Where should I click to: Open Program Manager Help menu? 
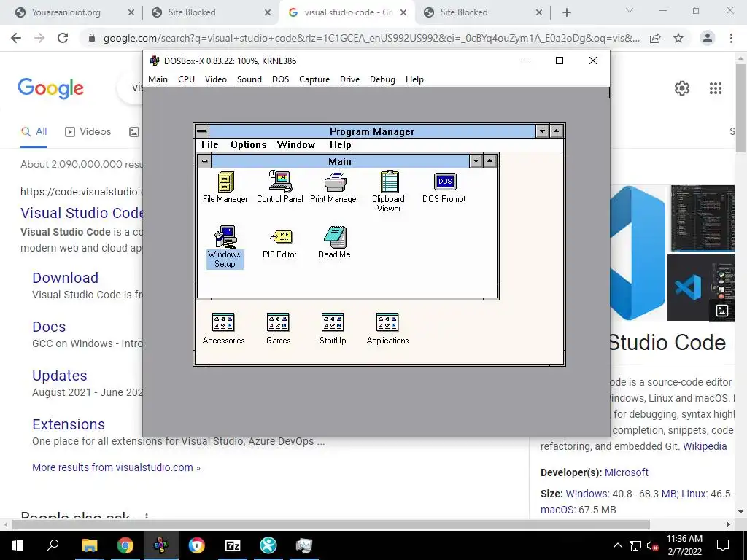click(340, 145)
